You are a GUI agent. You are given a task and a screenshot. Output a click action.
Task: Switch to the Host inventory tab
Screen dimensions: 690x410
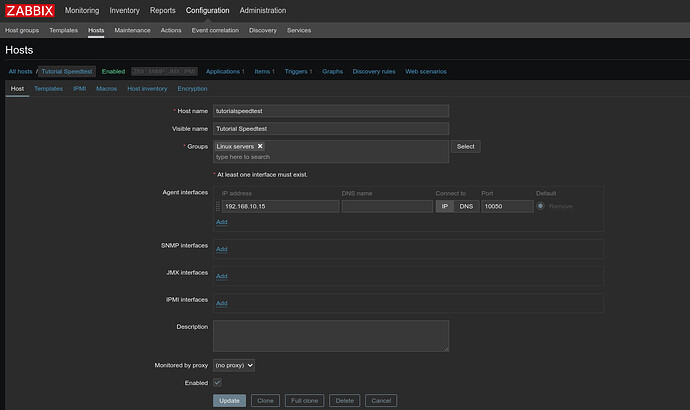[147, 88]
